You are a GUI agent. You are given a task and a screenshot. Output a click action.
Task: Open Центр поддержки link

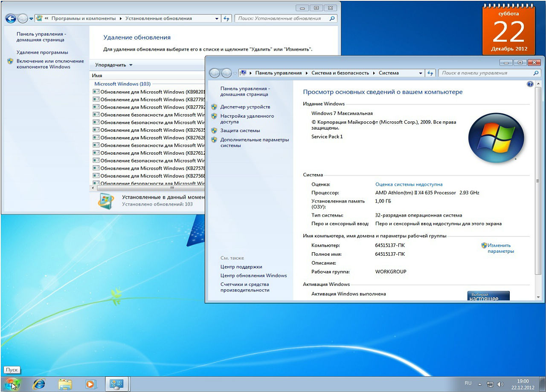241,267
